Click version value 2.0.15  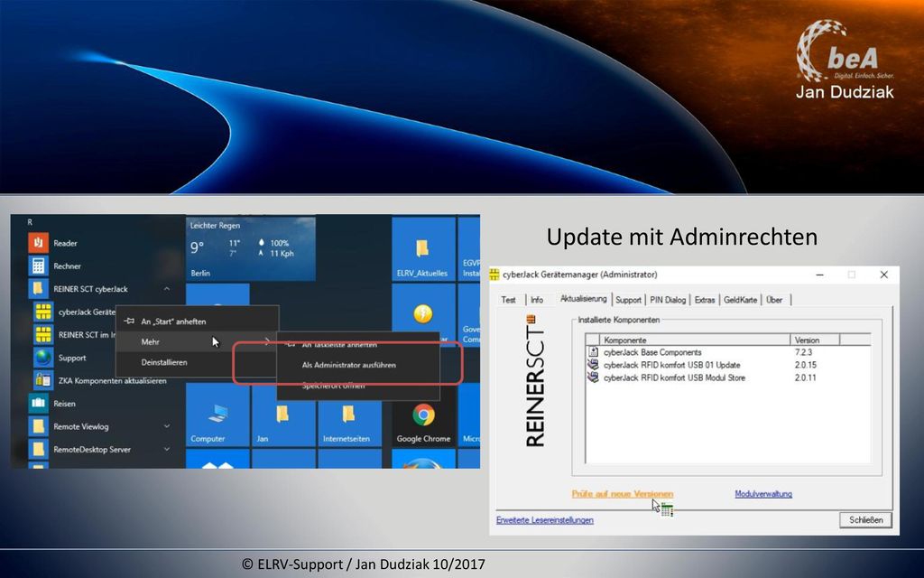point(806,365)
